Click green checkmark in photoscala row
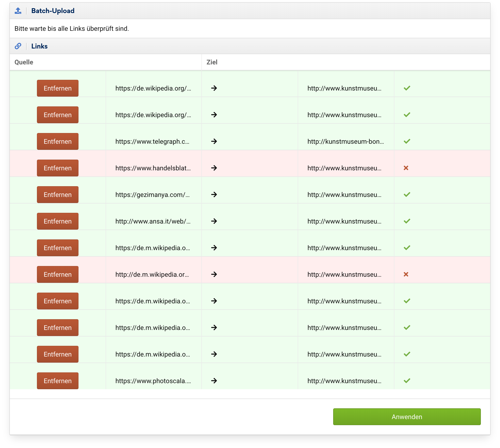 point(407,381)
